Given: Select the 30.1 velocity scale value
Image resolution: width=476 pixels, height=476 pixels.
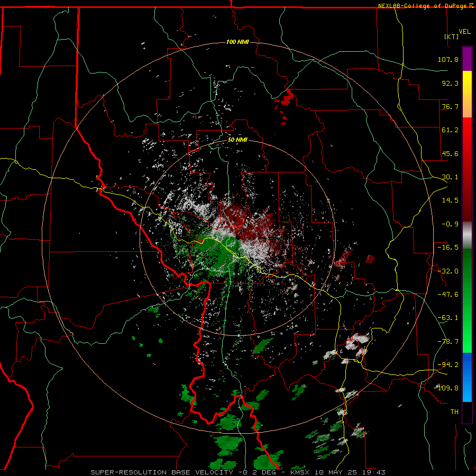Looking at the screenshot, I should coord(450,177).
